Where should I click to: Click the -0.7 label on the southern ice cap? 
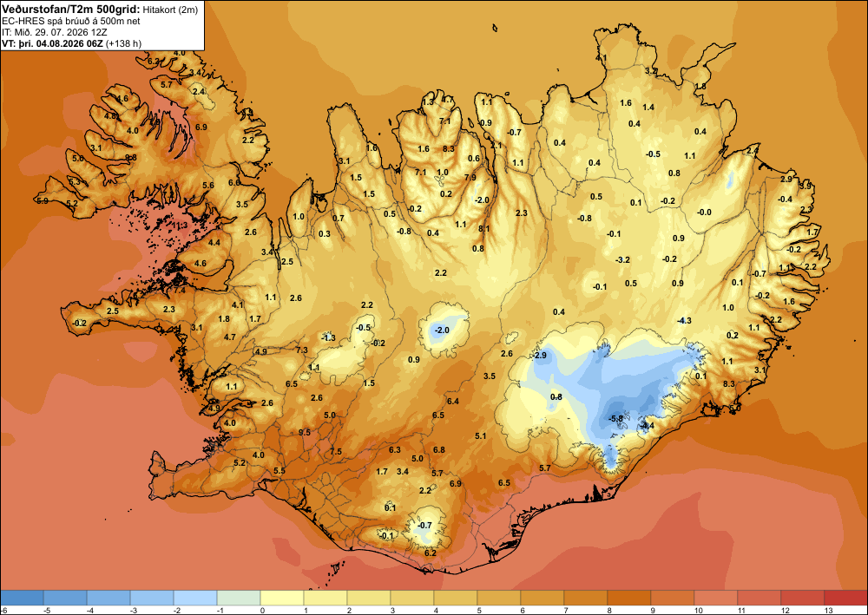pyautogui.click(x=424, y=525)
